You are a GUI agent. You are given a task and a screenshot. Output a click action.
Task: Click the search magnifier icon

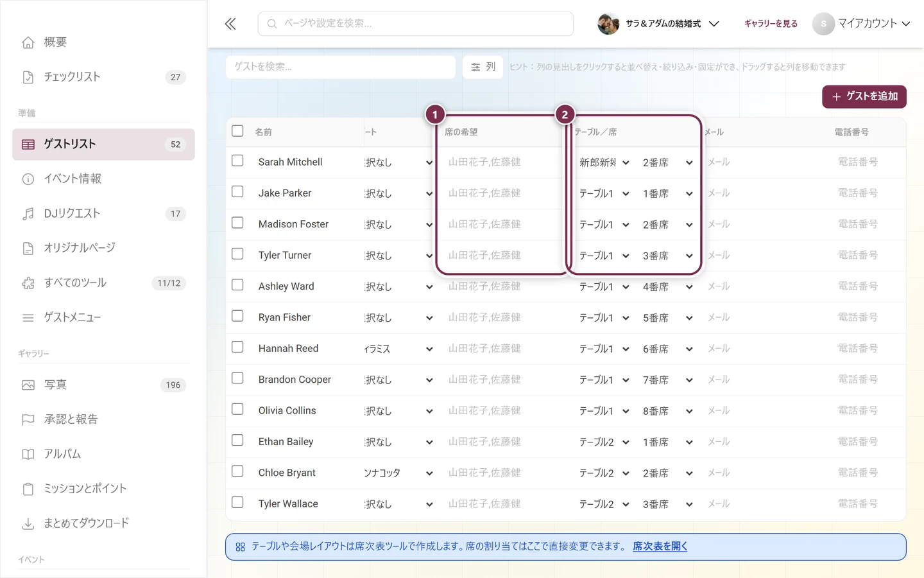tap(272, 24)
